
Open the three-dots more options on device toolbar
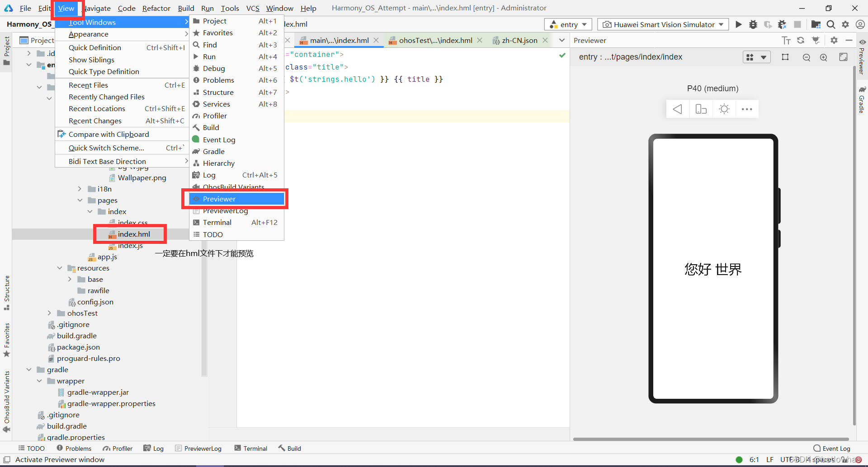(x=747, y=109)
